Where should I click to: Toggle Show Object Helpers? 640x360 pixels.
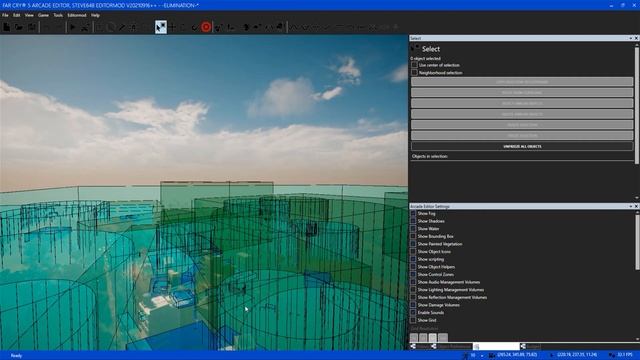coord(413,267)
